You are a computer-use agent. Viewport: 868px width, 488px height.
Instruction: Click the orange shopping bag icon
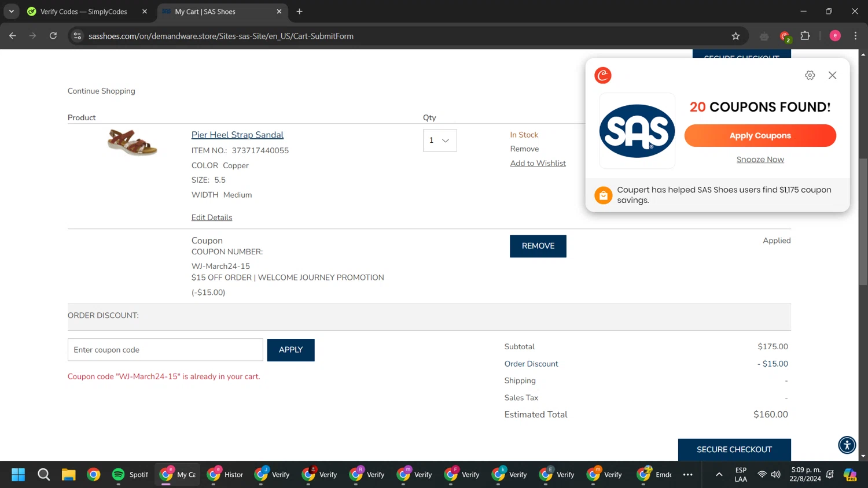[603, 195]
